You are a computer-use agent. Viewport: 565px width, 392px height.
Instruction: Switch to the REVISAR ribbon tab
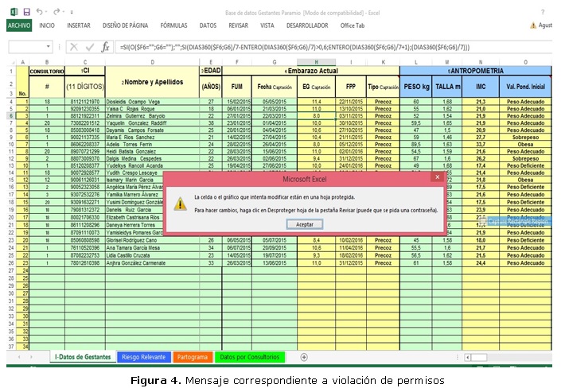[x=238, y=25]
